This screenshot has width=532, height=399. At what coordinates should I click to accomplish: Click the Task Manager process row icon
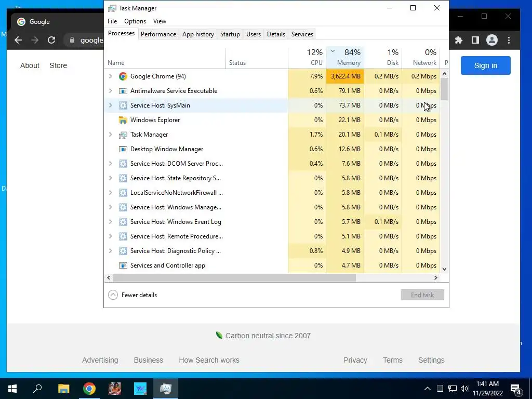(x=123, y=135)
